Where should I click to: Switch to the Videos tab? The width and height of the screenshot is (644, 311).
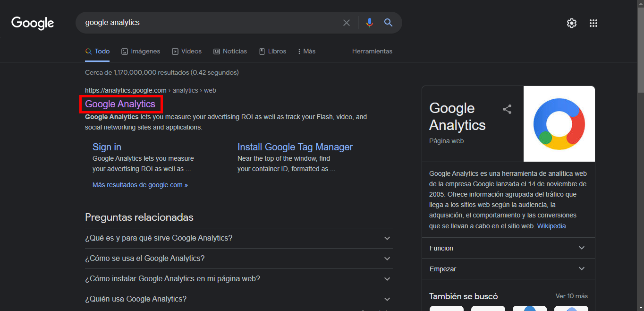[x=186, y=52]
